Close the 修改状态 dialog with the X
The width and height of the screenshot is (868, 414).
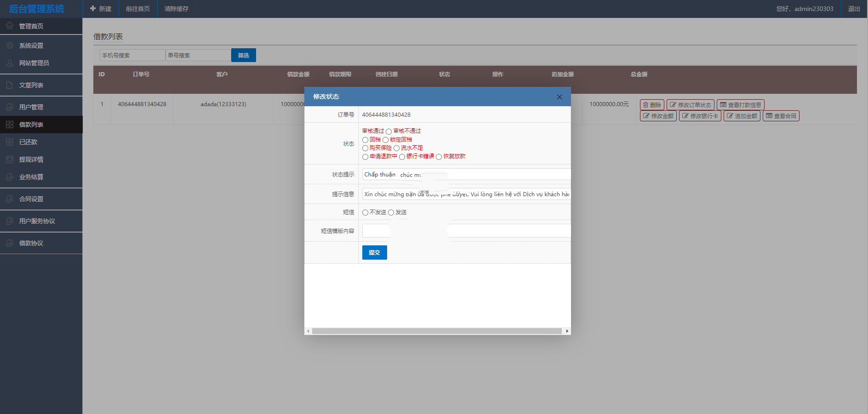click(x=559, y=97)
